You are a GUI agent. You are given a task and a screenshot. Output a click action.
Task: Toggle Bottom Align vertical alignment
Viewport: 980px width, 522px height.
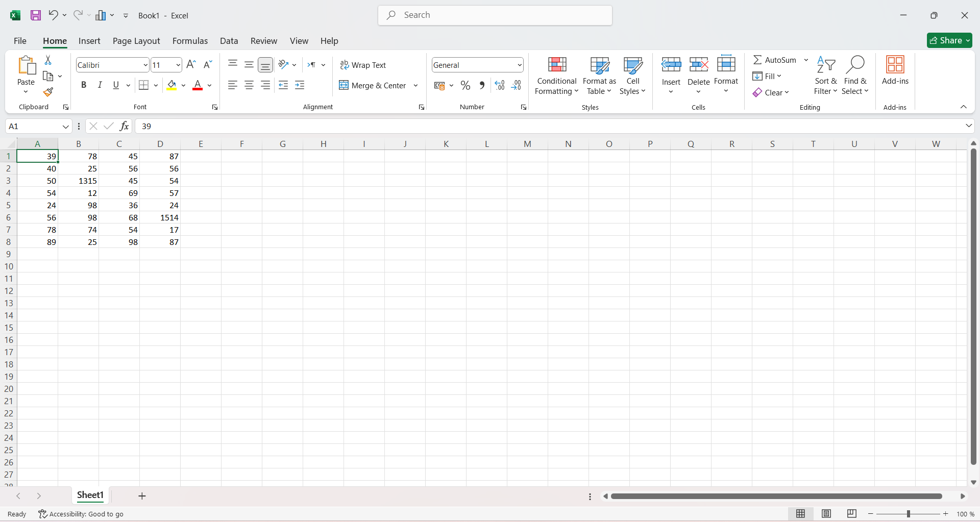[265, 64]
